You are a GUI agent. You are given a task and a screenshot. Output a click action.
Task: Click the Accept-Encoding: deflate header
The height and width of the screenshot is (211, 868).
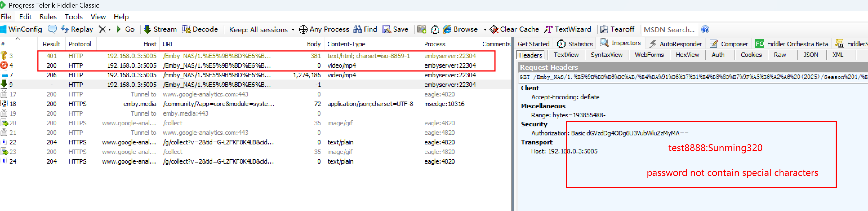tap(566, 97)
